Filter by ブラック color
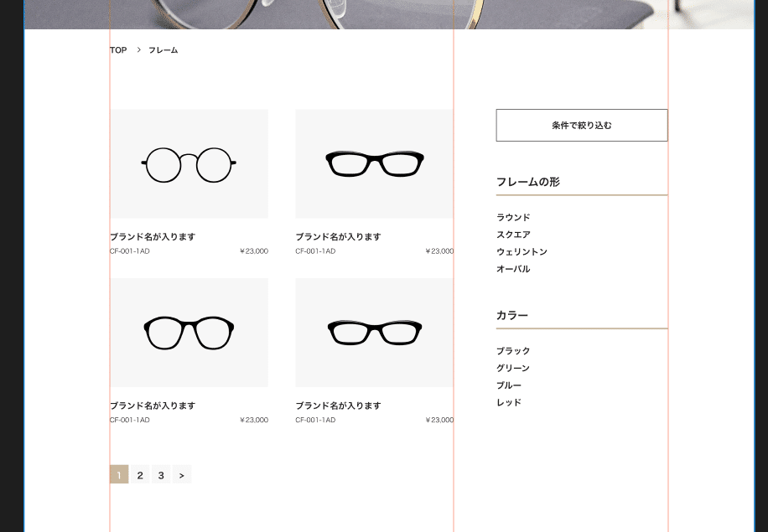This screenshot has height=532, width=768. click(x=513, y=351)
